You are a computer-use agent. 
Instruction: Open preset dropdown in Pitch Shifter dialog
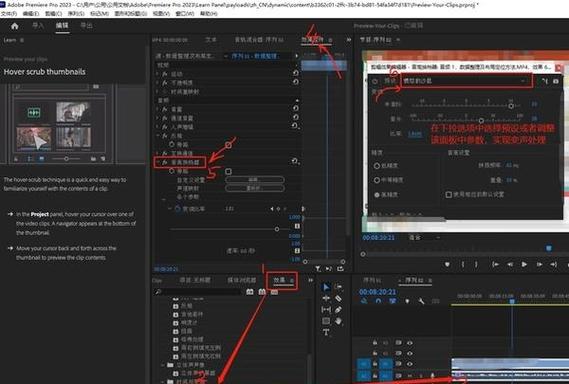[x=467, y=81]
